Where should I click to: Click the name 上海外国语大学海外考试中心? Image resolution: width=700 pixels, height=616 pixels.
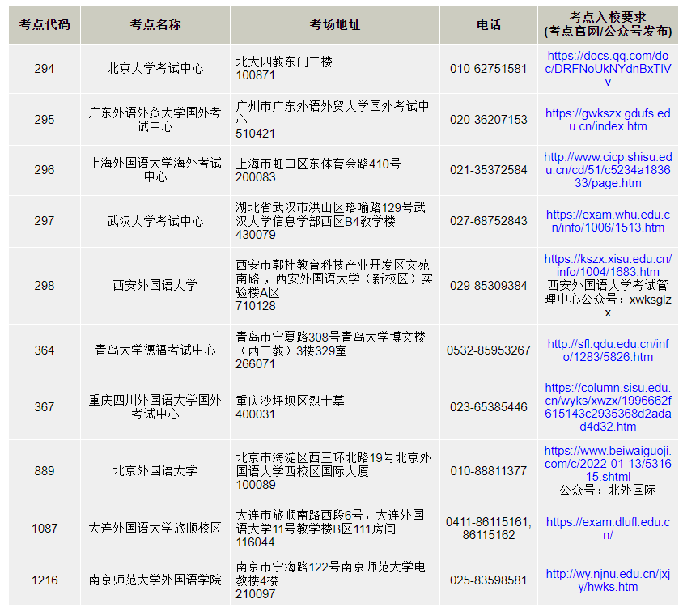pos(155,170)
